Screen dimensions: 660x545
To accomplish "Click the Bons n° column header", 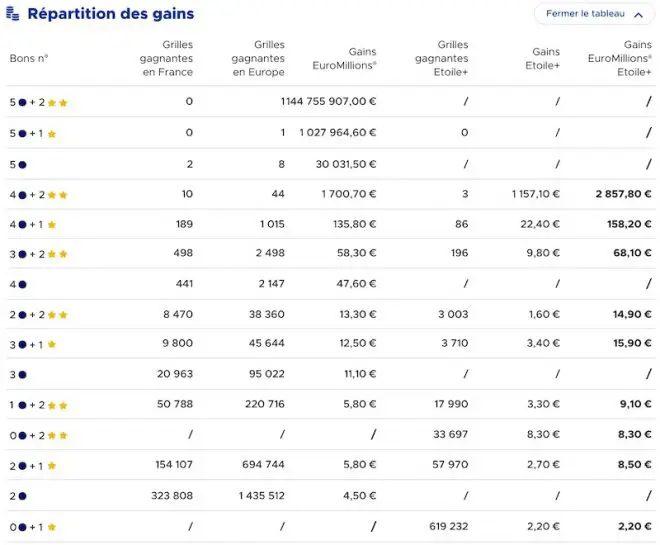I will (29, 58).
